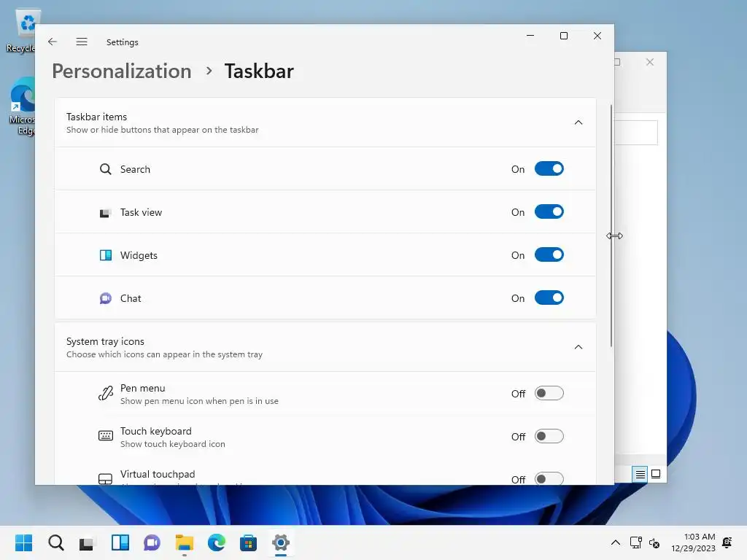Show hidden system tray icons
Viewport: 747px width, 560px height.
(x=615, y=542)
